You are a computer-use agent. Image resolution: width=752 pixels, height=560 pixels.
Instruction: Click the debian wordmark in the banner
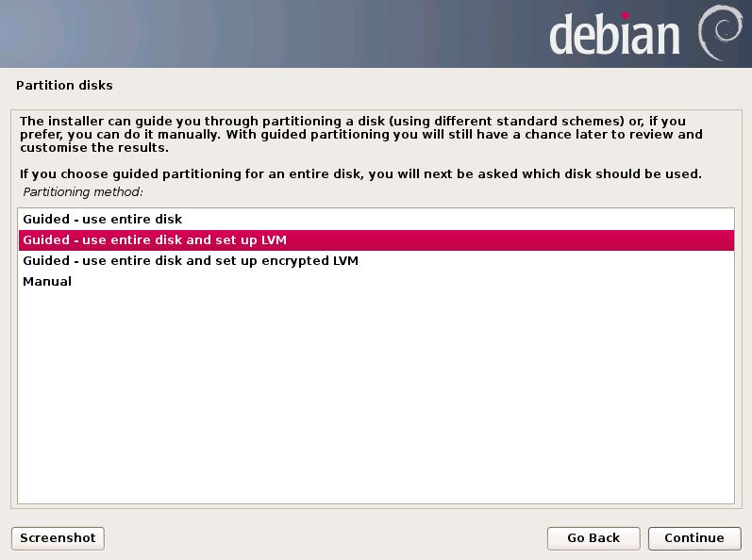(614, 34)
